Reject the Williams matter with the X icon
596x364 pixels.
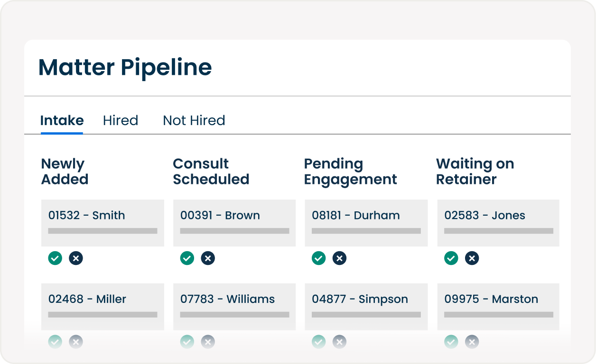click(208, 342)
